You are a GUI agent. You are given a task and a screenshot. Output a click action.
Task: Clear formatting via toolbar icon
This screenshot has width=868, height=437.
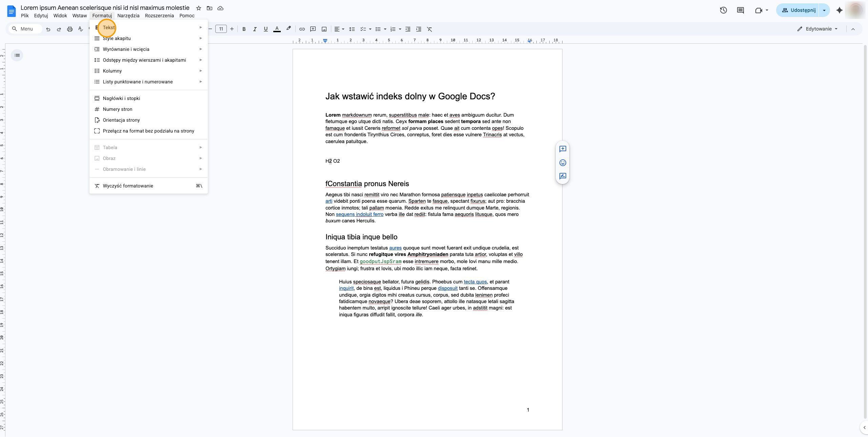[x=430, y=29]
